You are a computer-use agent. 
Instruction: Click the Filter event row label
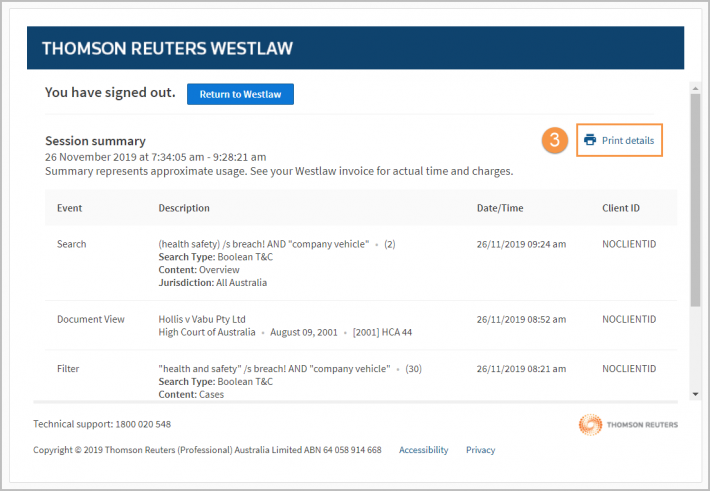[68, 369]
